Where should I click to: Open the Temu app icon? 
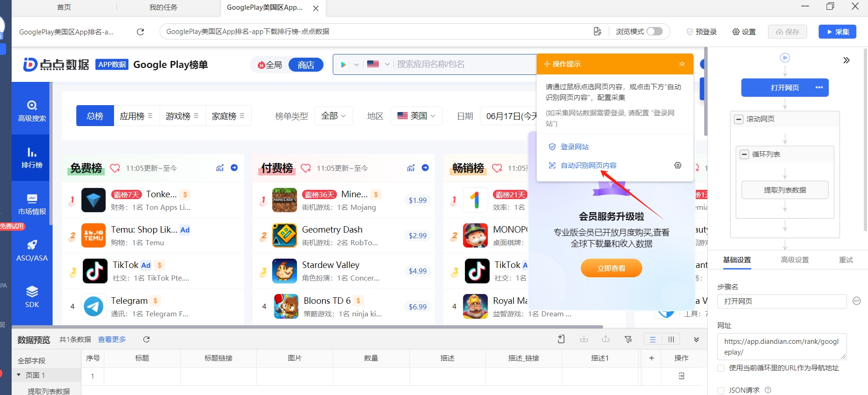(x=94, y=235)
